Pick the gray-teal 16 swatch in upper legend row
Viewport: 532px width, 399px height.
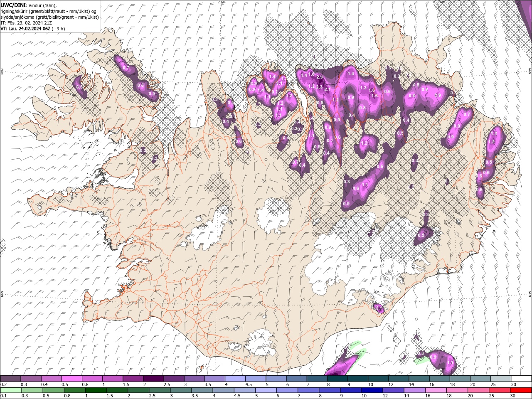[x=439, y=379]
